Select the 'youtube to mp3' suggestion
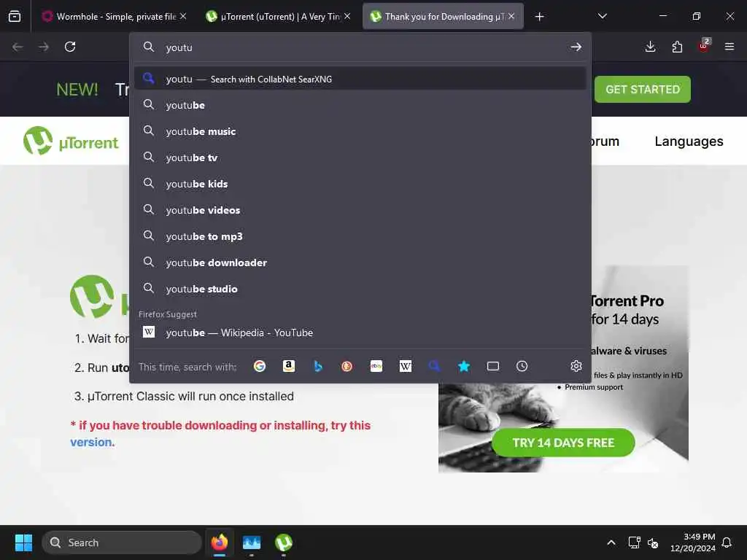 tap(360, 236)
